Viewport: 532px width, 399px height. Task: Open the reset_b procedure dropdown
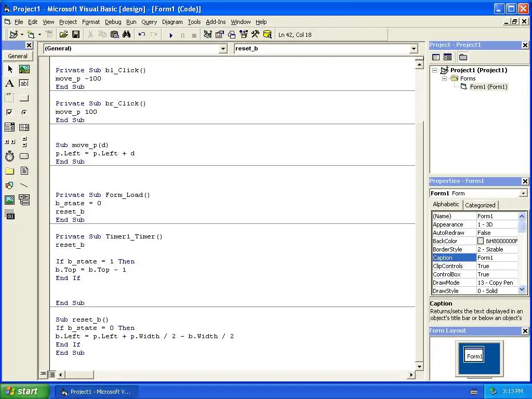tap(414, 49)
